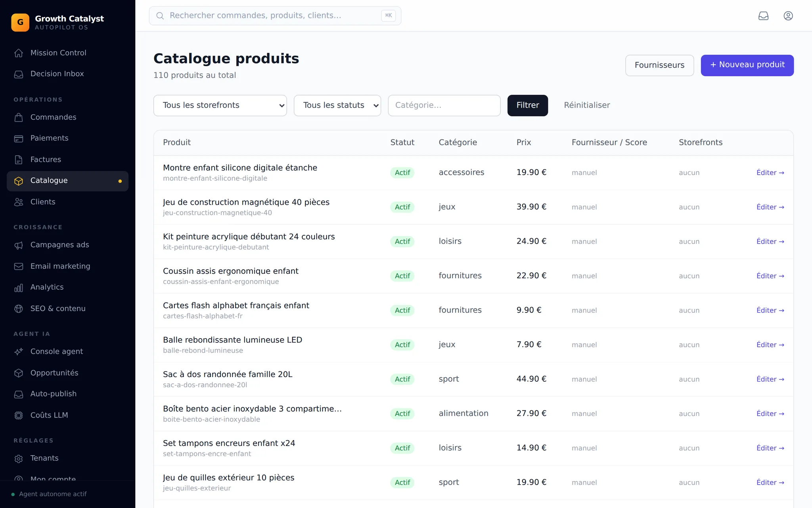Apply filters with the Filtrer button

coord(527,106)
